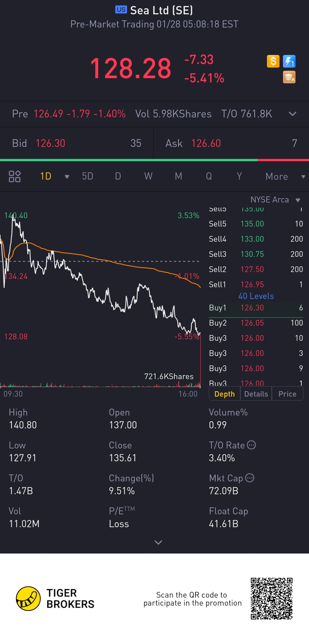The height and width of the screenshot is (644, 309).
Task: Open the chart layout grid icon
Action: click(15, 176)
